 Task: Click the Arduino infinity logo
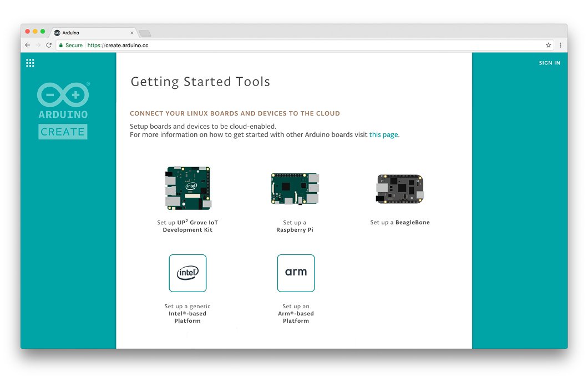coord(63,94)
